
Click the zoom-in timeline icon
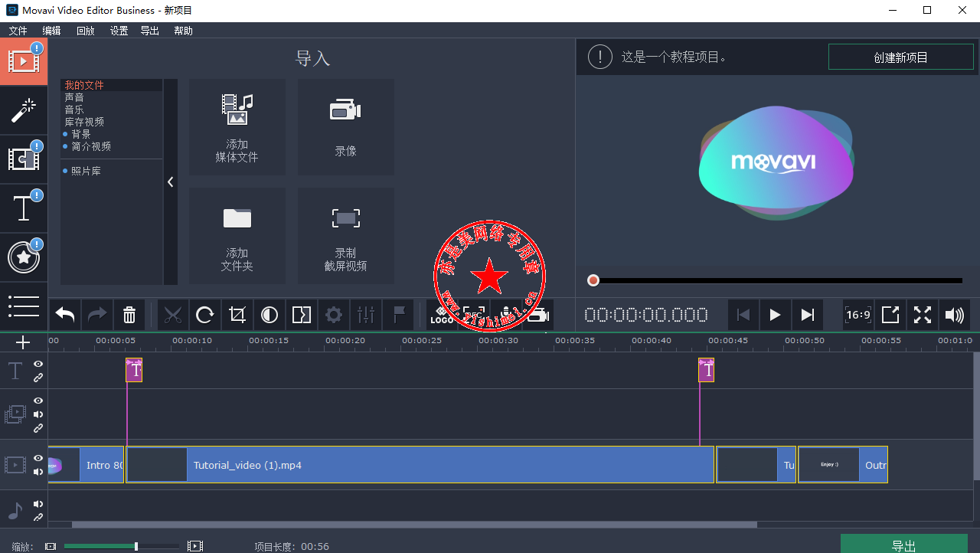point(195,546)
